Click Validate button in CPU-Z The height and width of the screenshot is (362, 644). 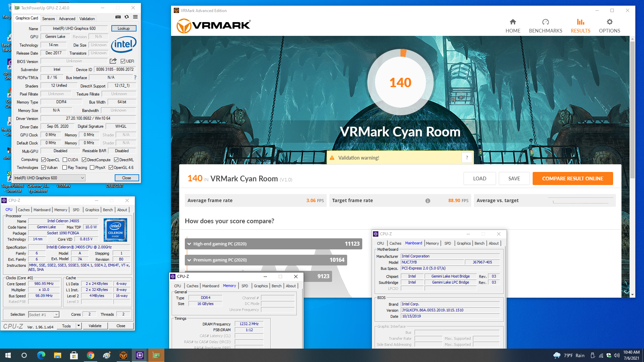coord(95,326)
